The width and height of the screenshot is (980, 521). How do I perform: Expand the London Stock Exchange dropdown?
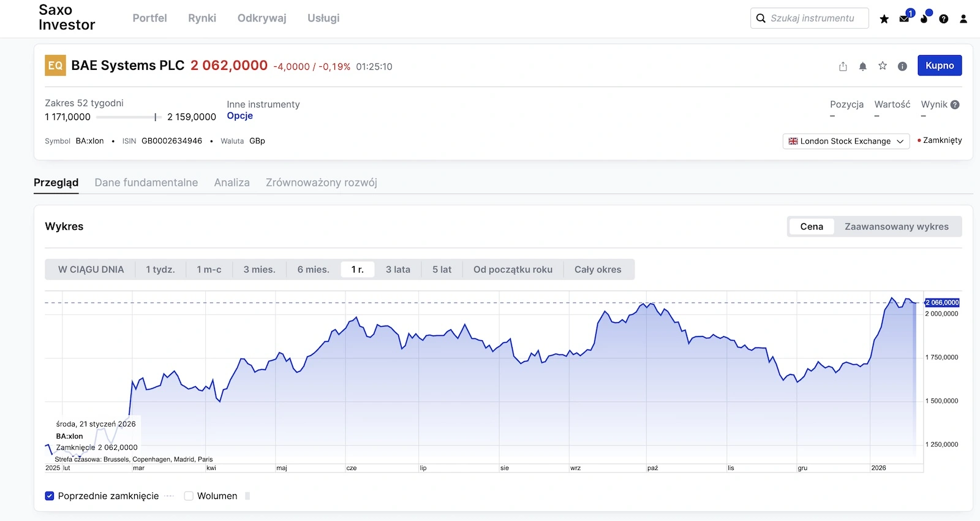tap(846, 141)
